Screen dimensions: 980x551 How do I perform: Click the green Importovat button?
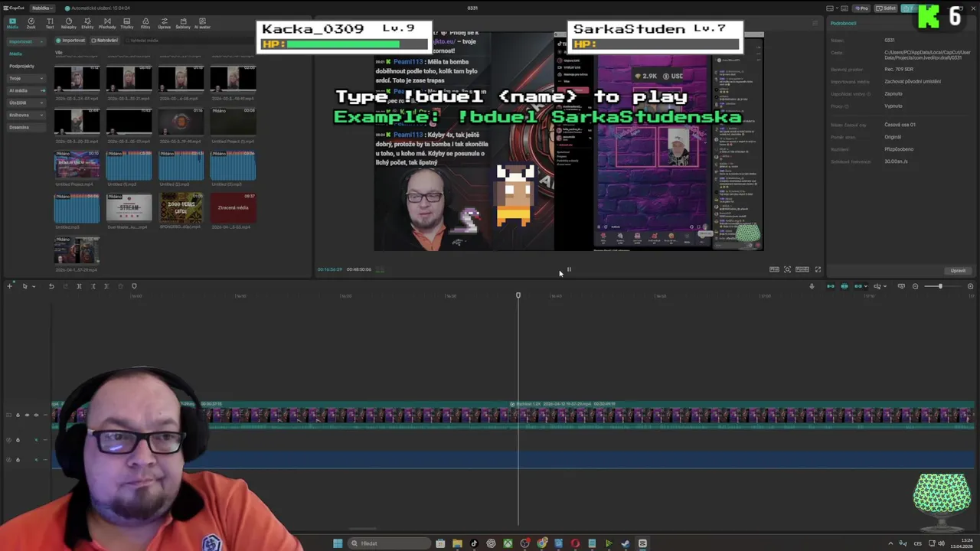pos(71,41)
